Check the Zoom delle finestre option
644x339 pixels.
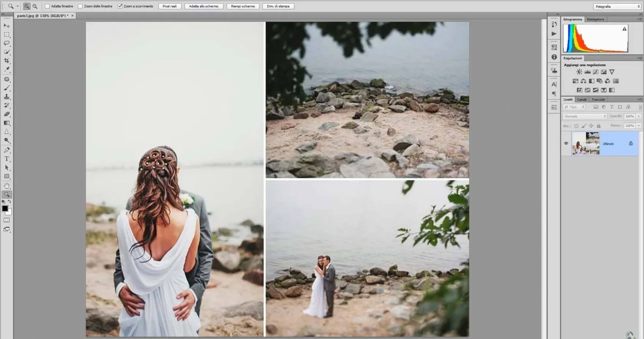[80, 6]
